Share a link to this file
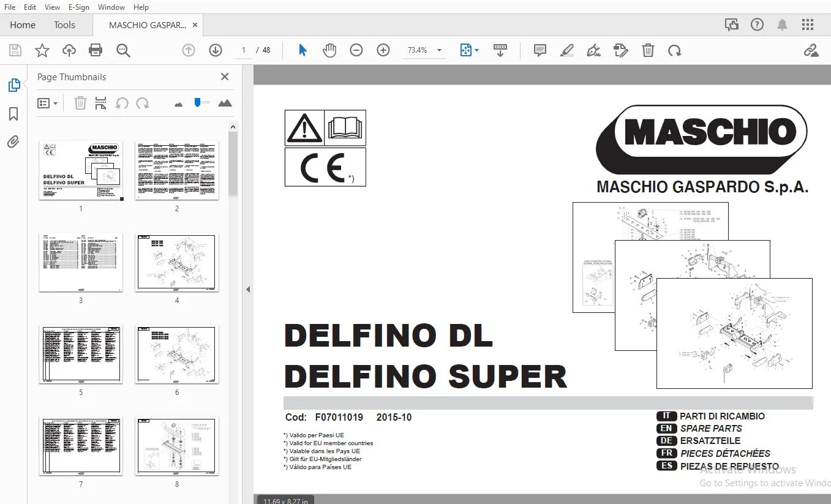The image size is (831, 504). tap(811, 50)
